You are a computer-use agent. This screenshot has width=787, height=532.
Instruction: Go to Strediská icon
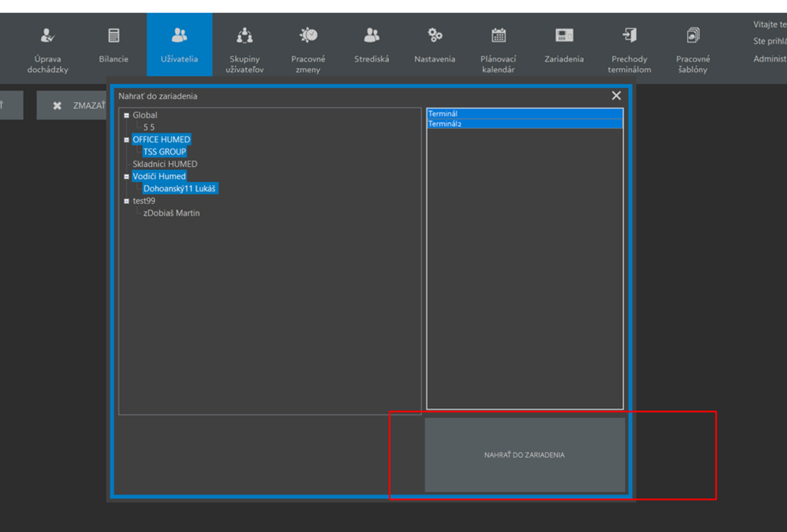click(x=372, y=35)
